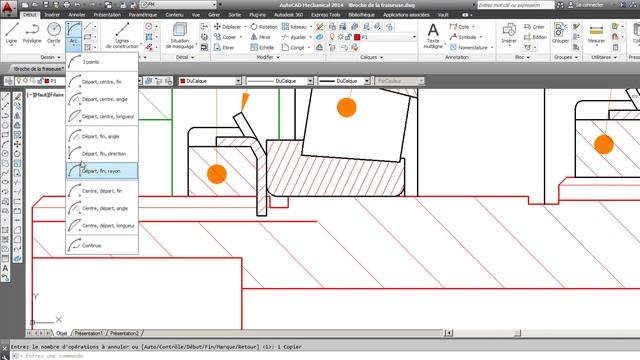640x360 pixels.
Task: Switch to the Paramétrique ribbon tab
Action: (x=143, y=15)
